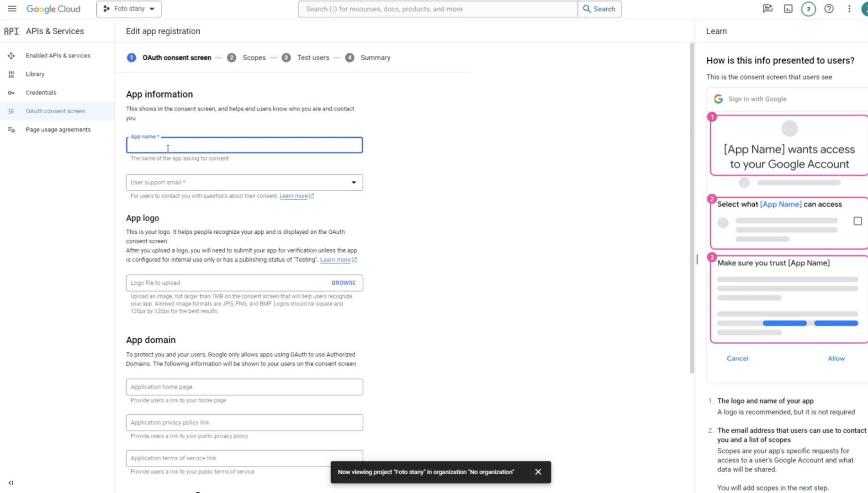
Task: Collapse the sidebar with the arrow icon
Action: tap(11, 483)
